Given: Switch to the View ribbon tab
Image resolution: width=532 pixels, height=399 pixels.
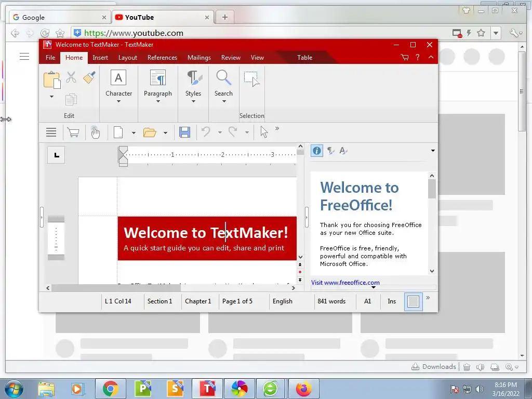Looking at the screenshot, I should [x=257, y=58].
